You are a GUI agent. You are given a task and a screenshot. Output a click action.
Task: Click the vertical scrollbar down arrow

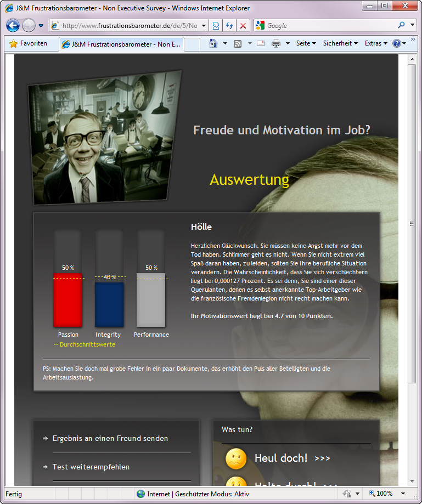412,480
